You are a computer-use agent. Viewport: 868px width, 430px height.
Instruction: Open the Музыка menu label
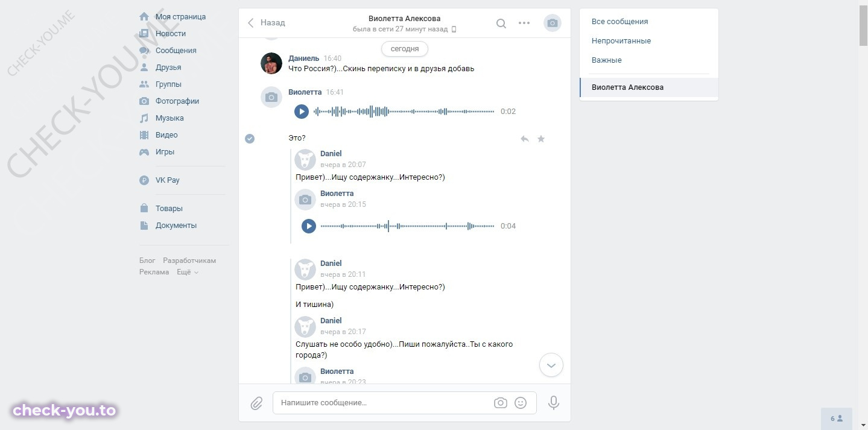[x=169, y=118]
